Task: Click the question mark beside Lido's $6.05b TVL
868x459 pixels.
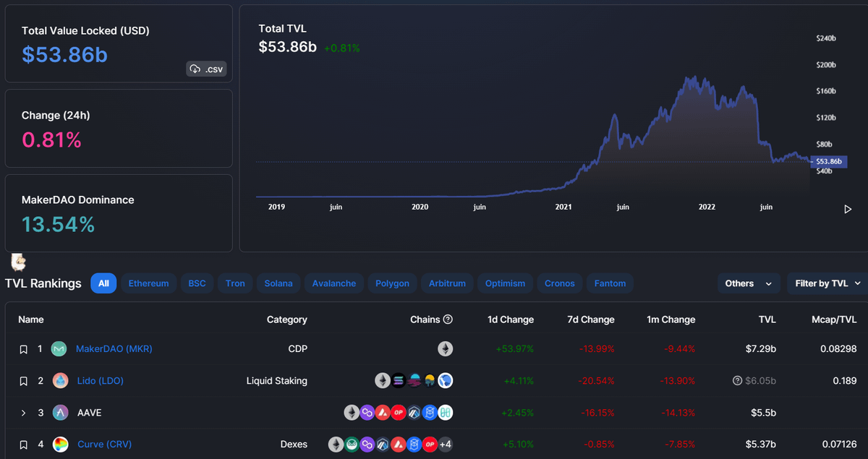Action: point(737,381)
